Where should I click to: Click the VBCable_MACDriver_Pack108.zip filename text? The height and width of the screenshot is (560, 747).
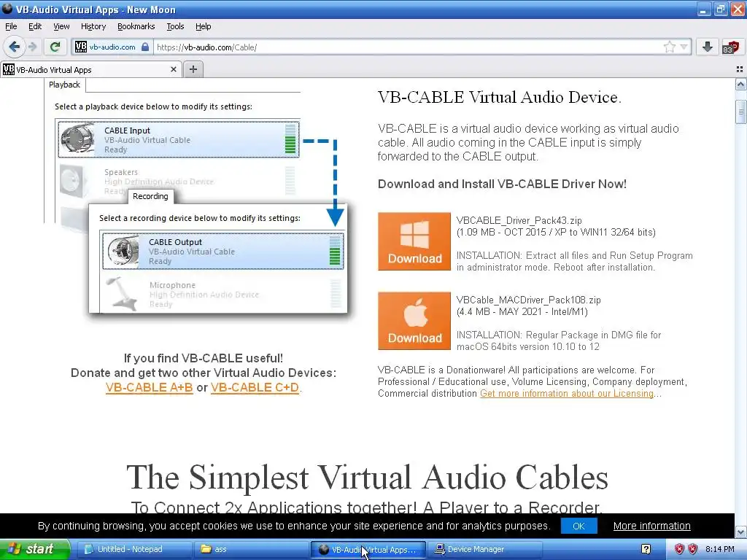pos(529,300)
